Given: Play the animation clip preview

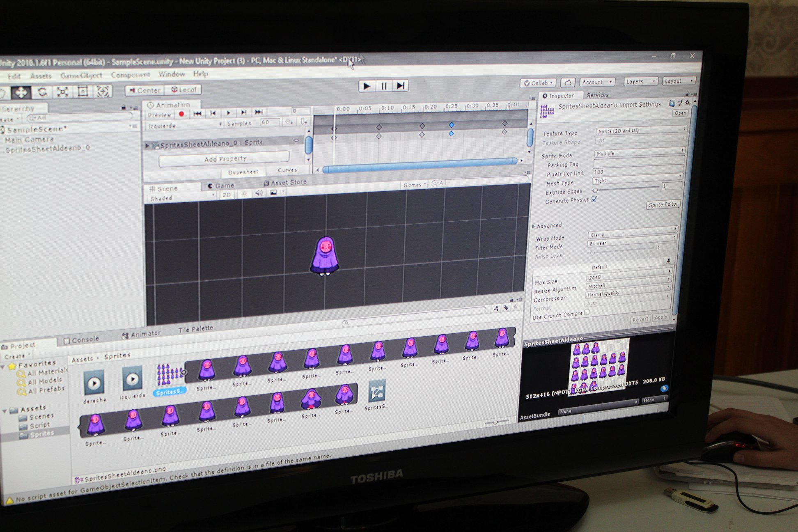Looking at the screenshot, I should [x=228, y=113].
